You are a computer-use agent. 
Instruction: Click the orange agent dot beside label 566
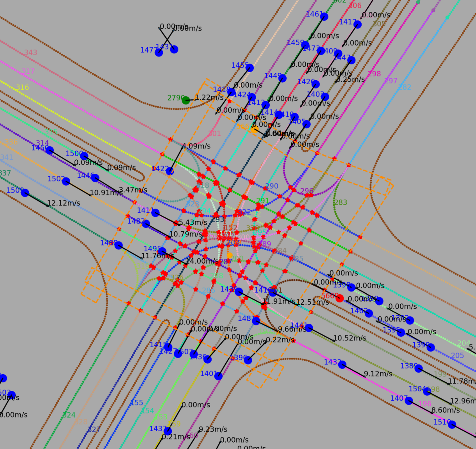pos(254,129)
